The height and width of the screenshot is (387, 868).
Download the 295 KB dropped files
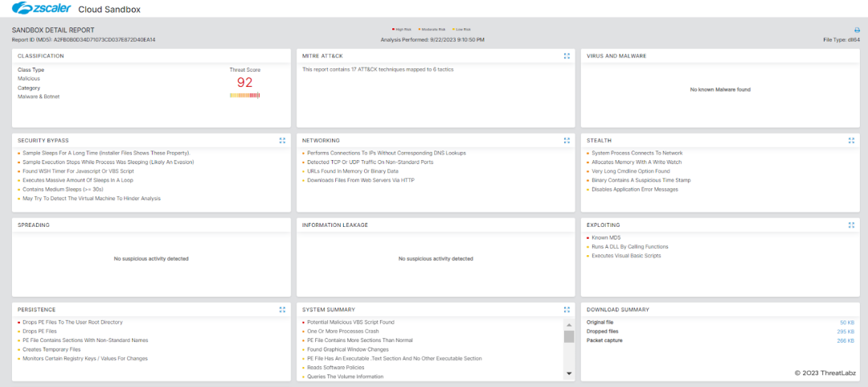845,331
